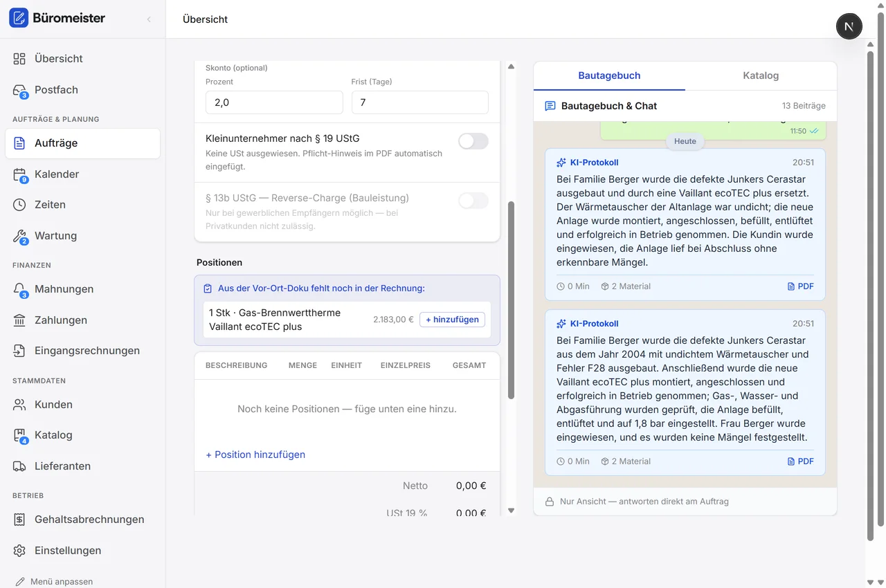
Task: Click the Lieferanten truck icon
Action: pos(19,466)
